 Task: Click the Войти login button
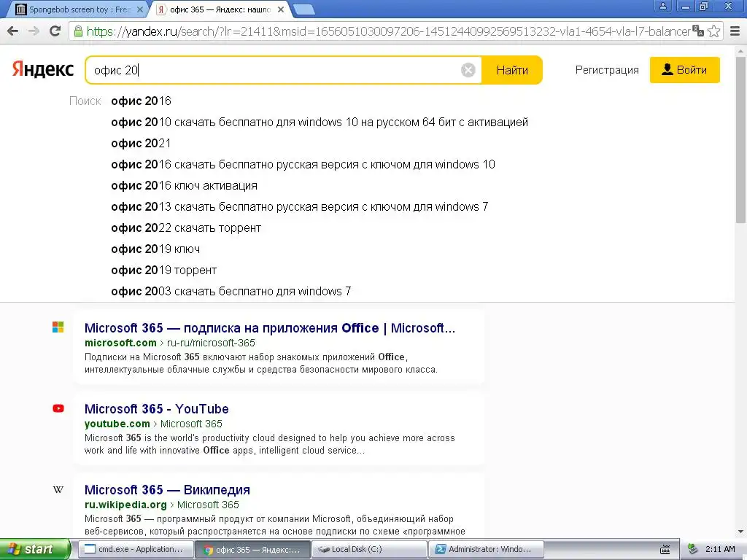tap(684, 70)
